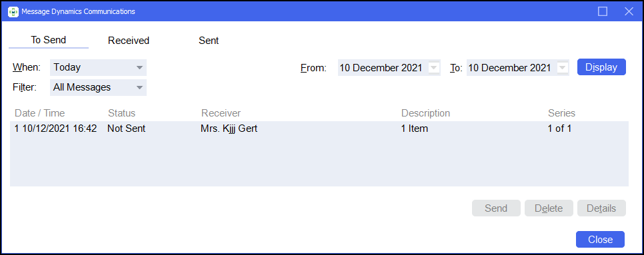Click the Delete button
Screen dimensions: 644x255
[549, 208]
